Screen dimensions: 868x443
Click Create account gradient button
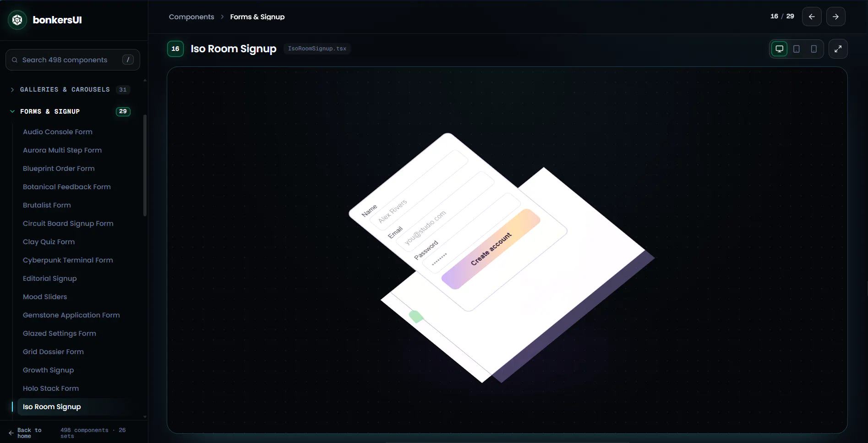click(x=491, y=249)
